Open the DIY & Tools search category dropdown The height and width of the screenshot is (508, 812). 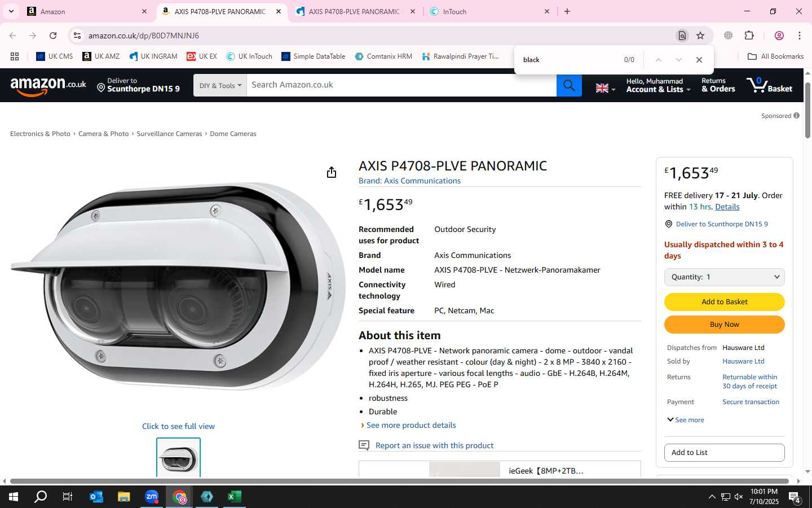coord(220,85)
